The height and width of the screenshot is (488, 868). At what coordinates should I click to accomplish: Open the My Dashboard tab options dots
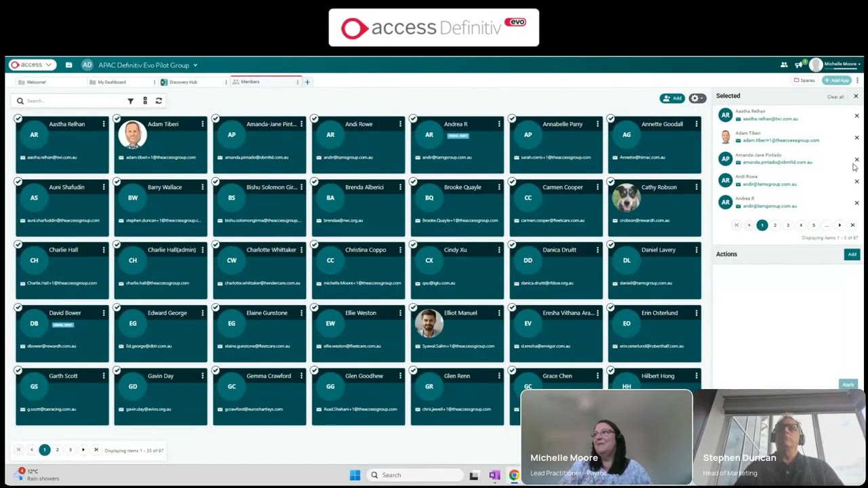(x=154, y=82)
